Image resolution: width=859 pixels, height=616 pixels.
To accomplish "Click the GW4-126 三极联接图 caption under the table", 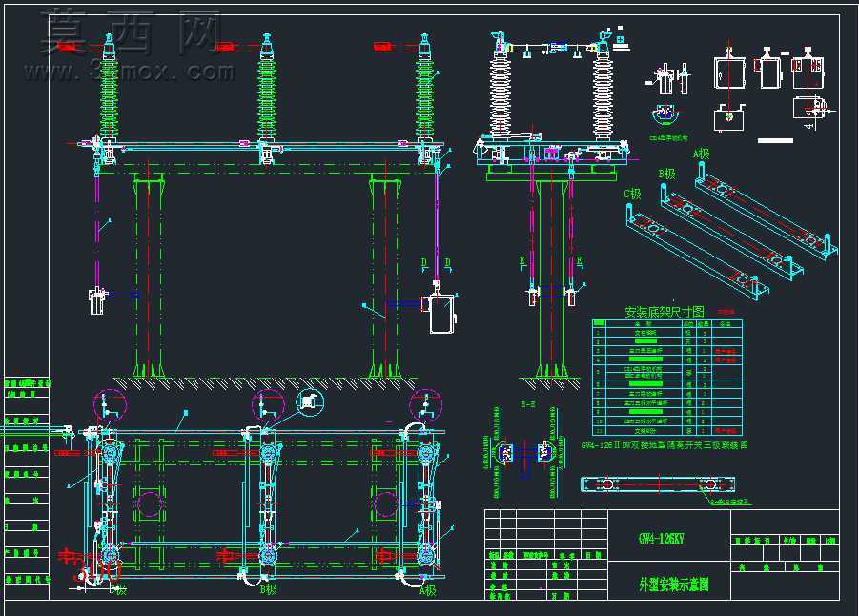I will [x=664, y=445].
